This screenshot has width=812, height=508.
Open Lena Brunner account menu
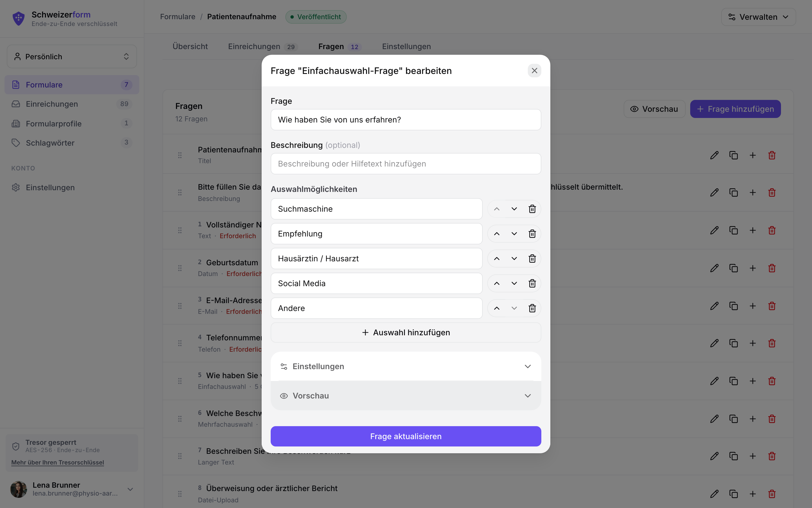pyautogui.click(x=72, y=489)
